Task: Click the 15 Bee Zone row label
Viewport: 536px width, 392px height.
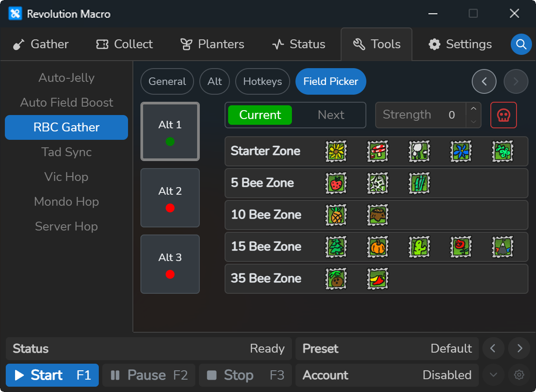Action: (x=266, y=247)
